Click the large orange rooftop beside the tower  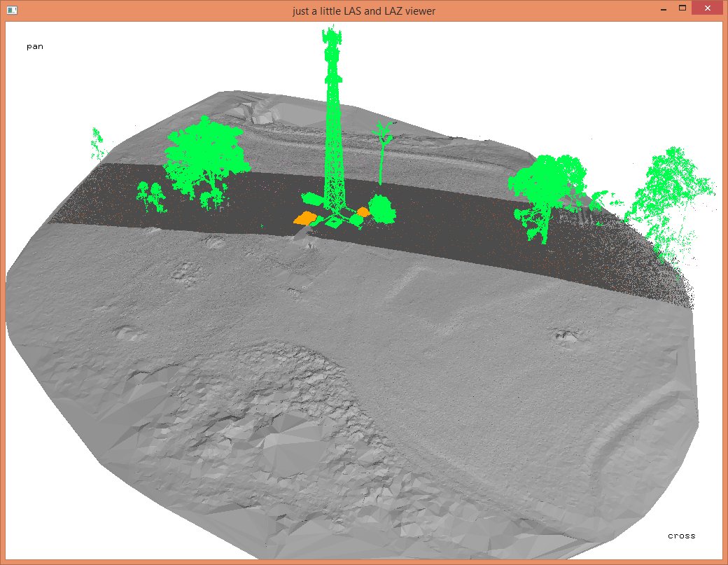[x=304, y=218]
